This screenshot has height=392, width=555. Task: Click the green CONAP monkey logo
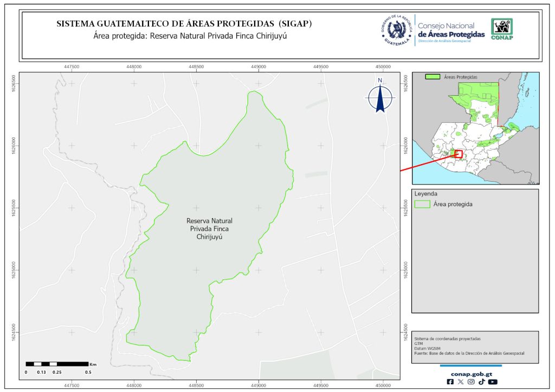click(x=501, y=29)
